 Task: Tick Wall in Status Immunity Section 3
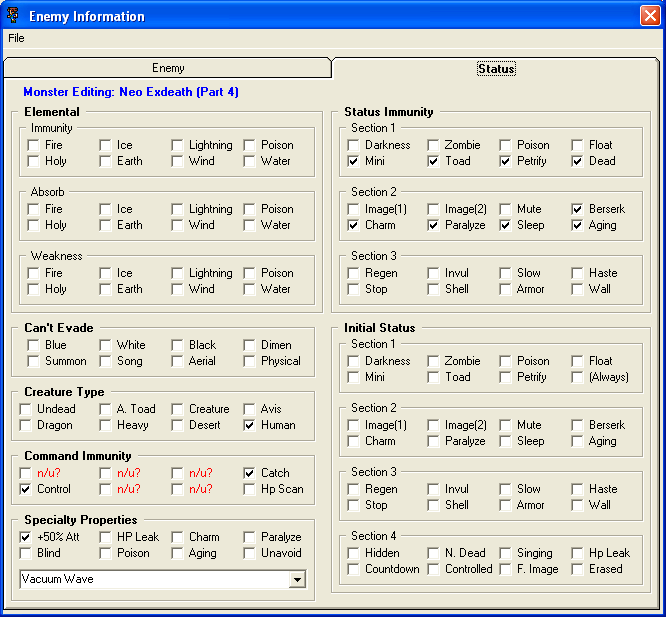pyautogui.click(x=577, y=289)
